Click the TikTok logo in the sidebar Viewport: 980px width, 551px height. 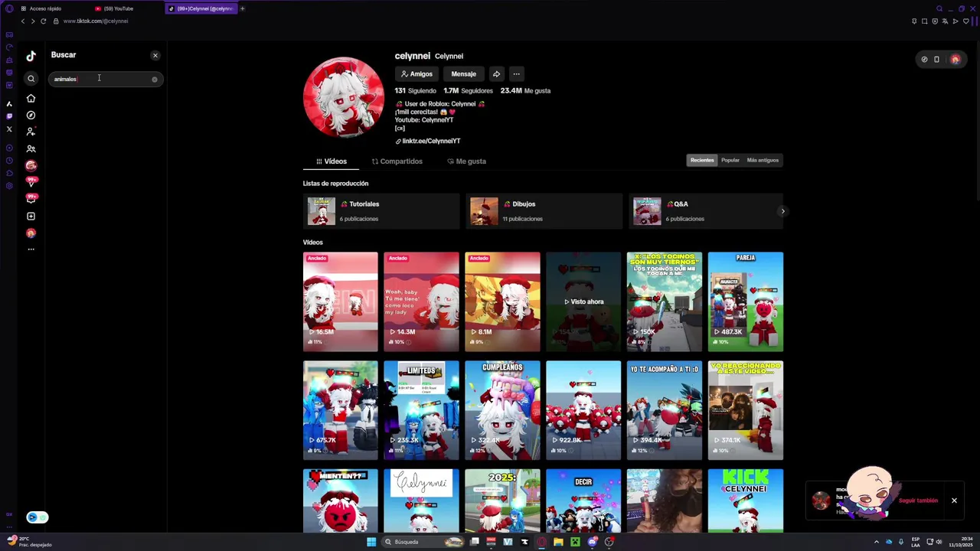(31, 55)
